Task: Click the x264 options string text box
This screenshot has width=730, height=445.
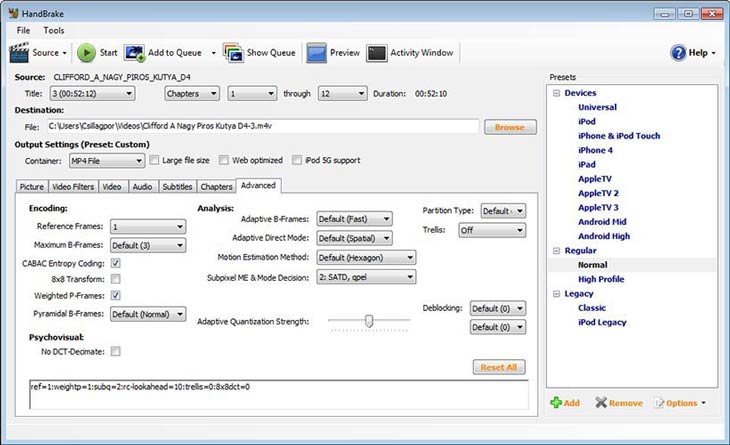Action: point(279,395)
